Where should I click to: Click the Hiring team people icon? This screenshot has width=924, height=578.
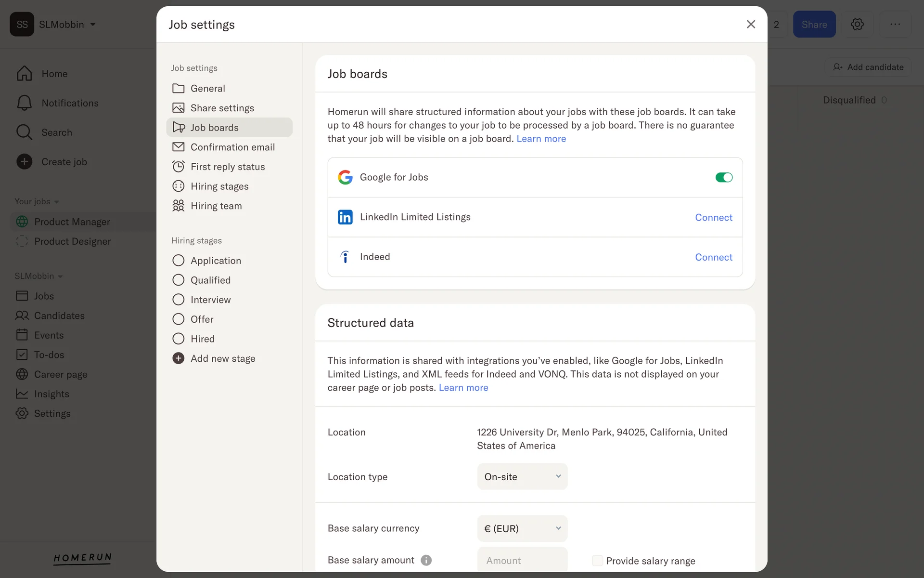pos(178,206)
